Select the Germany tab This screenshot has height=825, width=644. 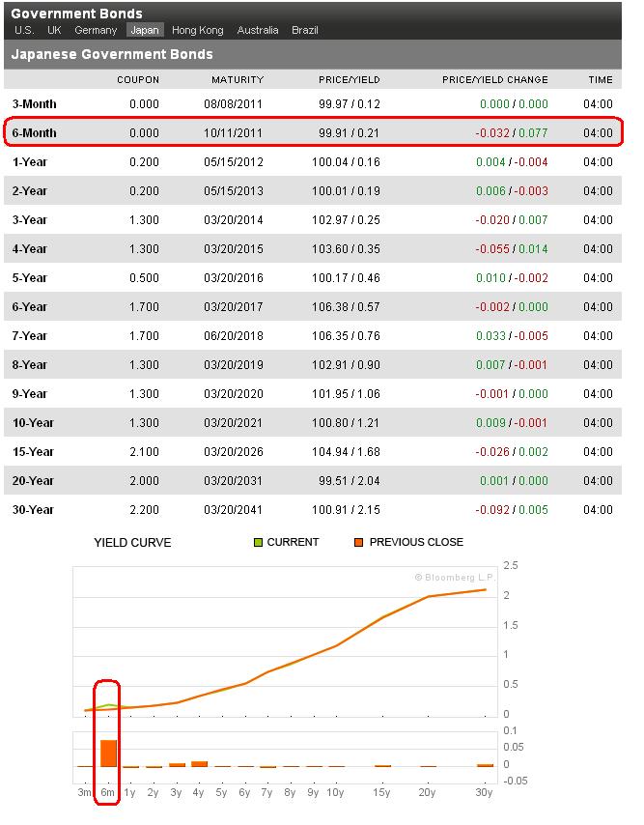[x=96, y=30]
